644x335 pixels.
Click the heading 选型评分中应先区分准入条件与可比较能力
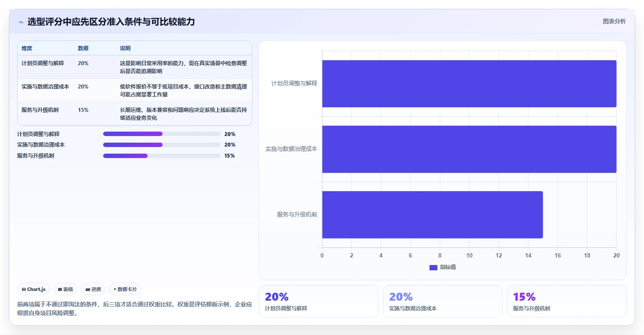click(111, 22)
